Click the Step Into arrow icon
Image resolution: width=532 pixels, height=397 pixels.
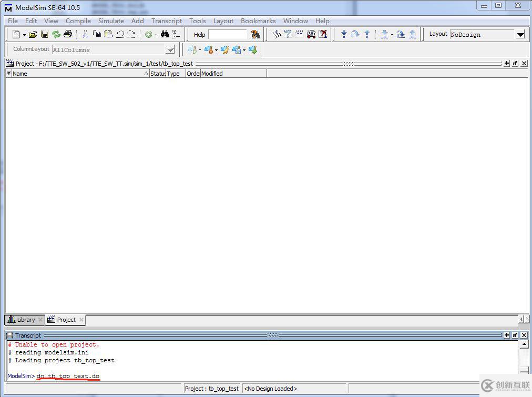click(x=344, y=34)
